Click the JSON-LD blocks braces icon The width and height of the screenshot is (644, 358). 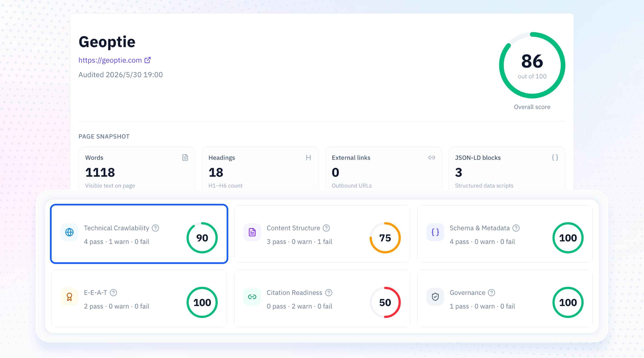tap(555, 157)
